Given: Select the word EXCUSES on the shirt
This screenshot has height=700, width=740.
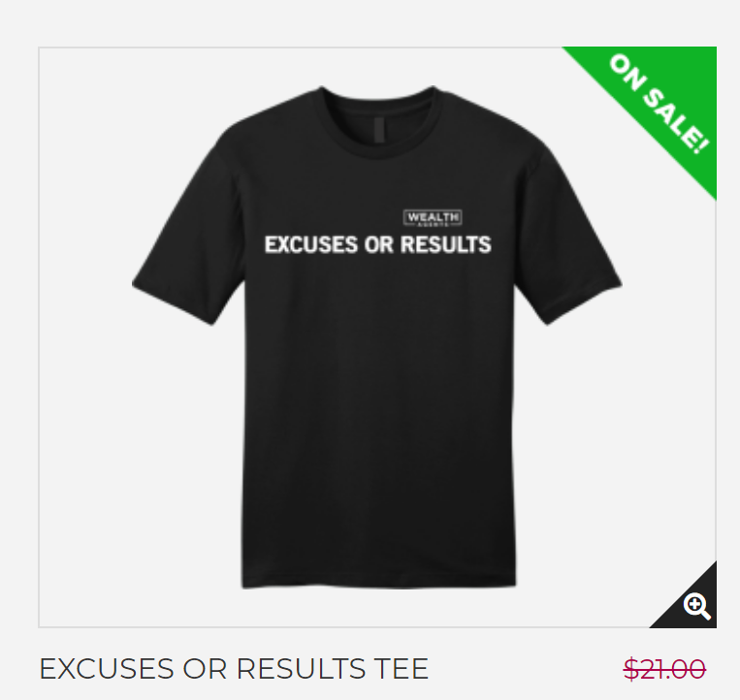Looking at the screenshot, I should (x=311, y=244).
